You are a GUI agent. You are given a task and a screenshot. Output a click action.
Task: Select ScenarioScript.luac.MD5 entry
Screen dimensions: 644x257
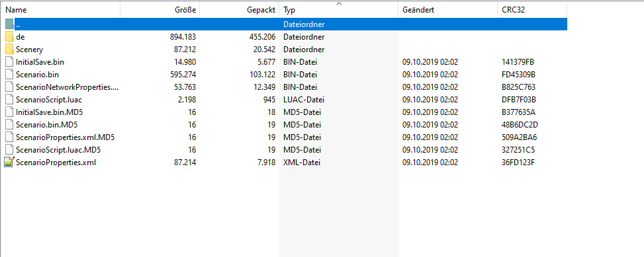58,149
